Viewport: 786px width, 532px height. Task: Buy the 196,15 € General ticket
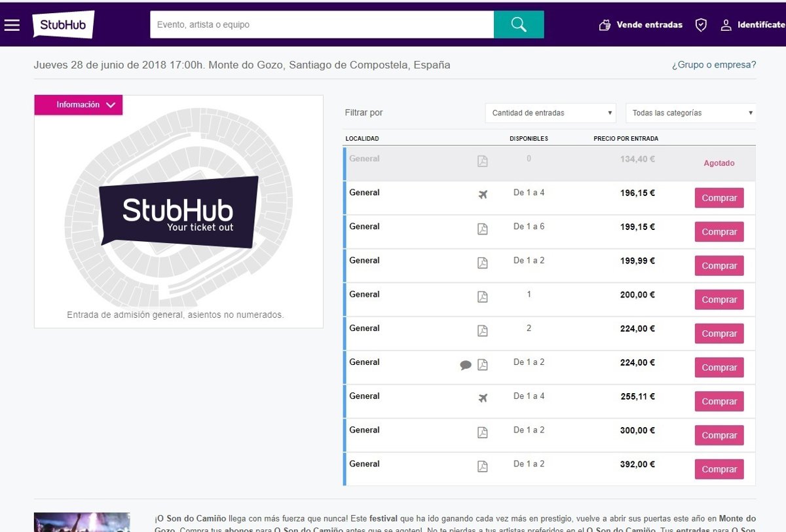point(719,198)
